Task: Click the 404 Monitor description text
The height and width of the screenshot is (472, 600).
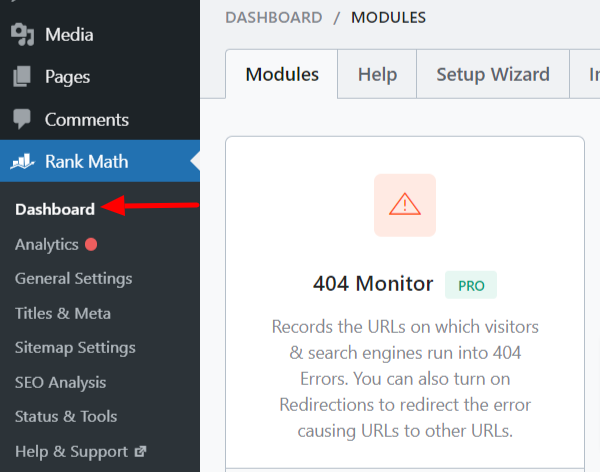Action: pos(405,379)
